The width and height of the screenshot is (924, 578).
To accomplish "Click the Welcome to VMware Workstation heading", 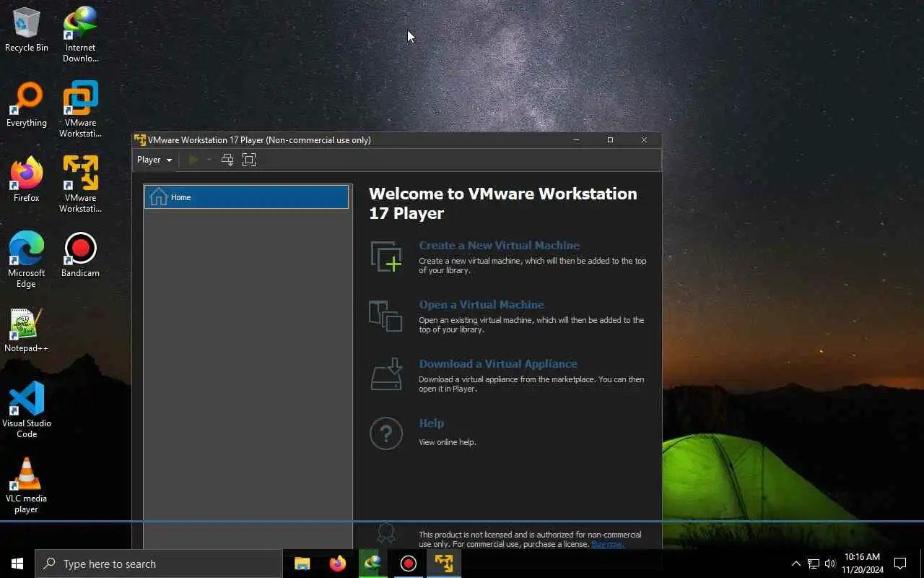I will pyautogui.click(x=503, y=203).
